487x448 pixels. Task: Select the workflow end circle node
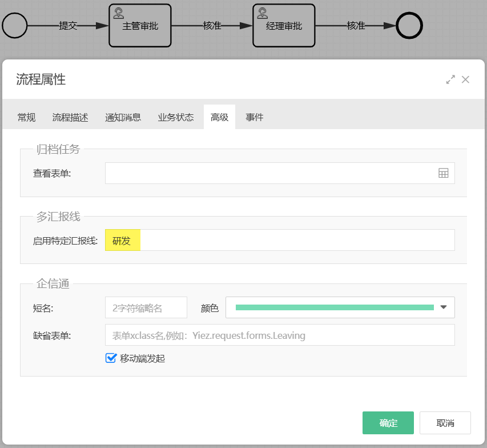pyautogui.click(x=409, y=26)
